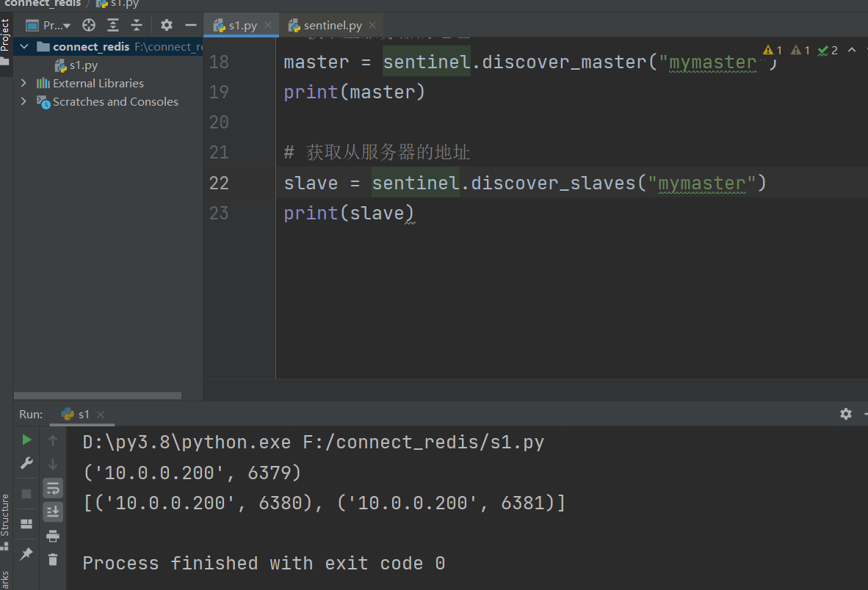This screenshot has height=590, width=868.
Task: Close the s1 run tab
Action: pyautogui.click(x=100, y=414)
